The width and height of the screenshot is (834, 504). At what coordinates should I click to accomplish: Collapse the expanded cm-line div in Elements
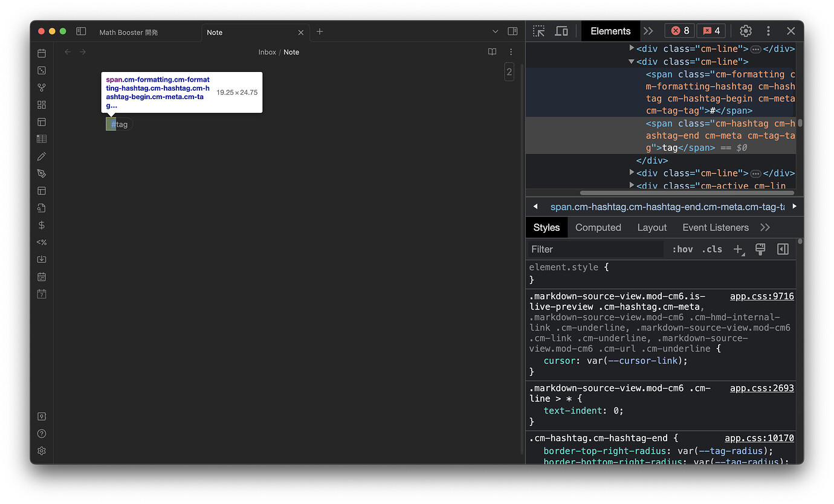[632, 62]
